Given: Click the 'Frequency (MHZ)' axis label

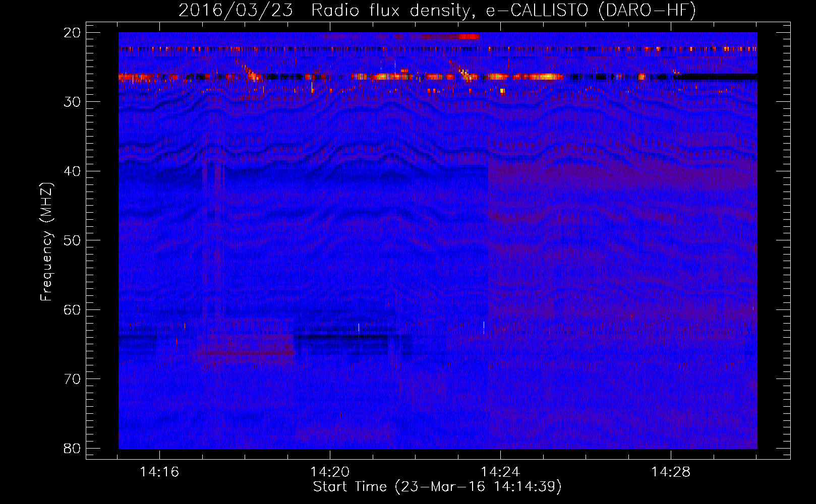Looking at the screenshot, I should pyautogui.click(x=46, y=241).
